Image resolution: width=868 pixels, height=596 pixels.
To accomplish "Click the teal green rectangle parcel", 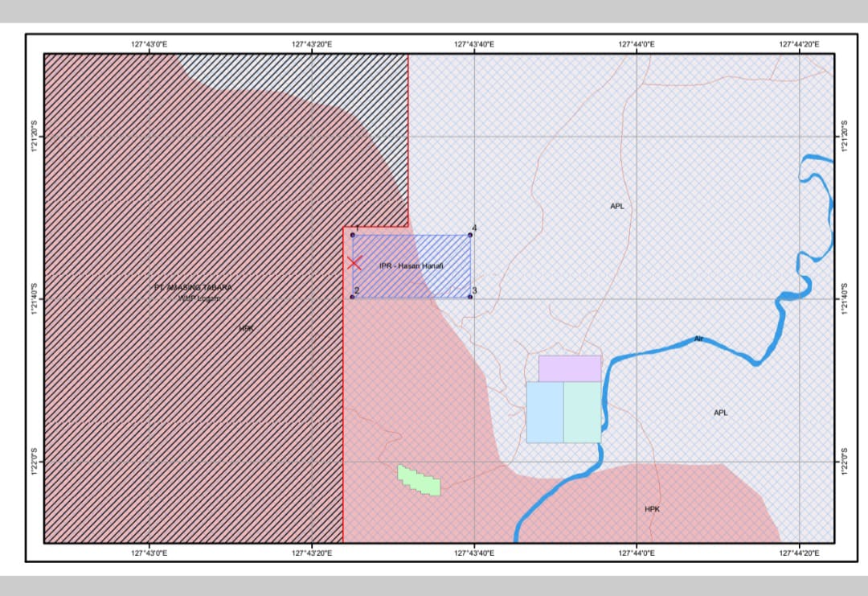I will click(582, 412).
